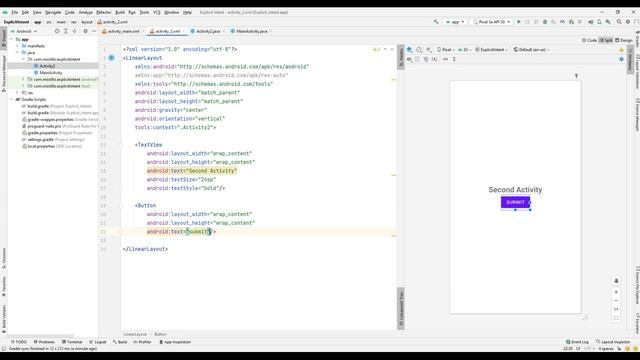640x360 pixels.
Task: Click the Button breadcrumb below the editor
Action: 160,334
